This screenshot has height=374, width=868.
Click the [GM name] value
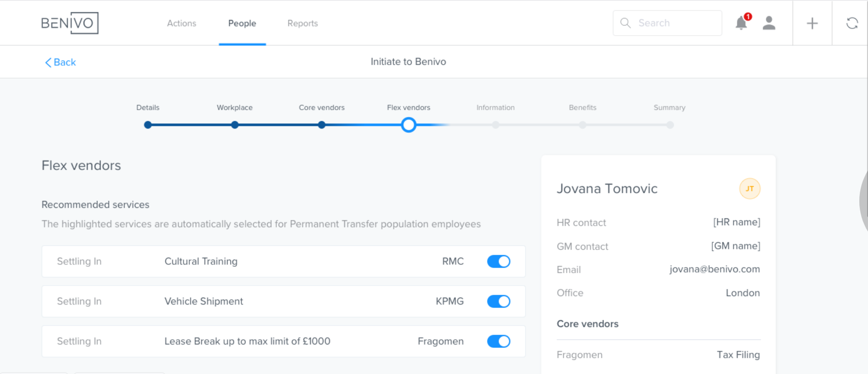[736, 246]
